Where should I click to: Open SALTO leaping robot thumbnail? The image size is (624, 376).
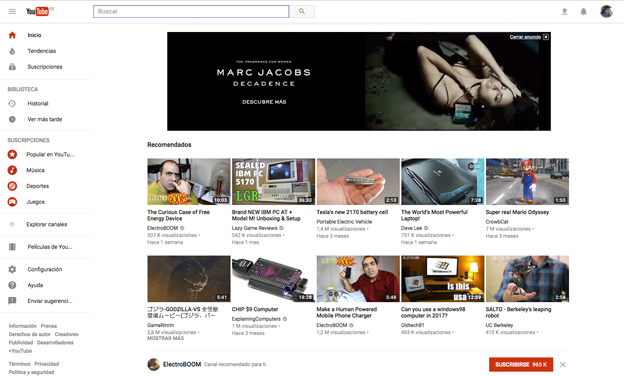tap(527, 279)
